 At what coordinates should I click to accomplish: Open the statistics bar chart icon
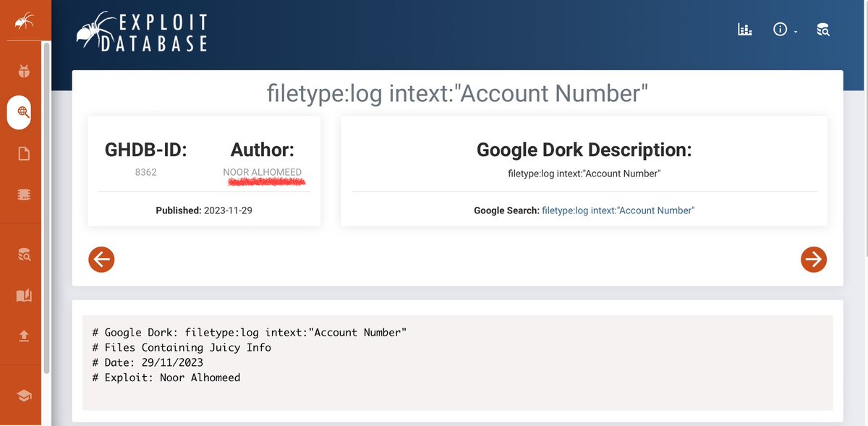[744, 29]
